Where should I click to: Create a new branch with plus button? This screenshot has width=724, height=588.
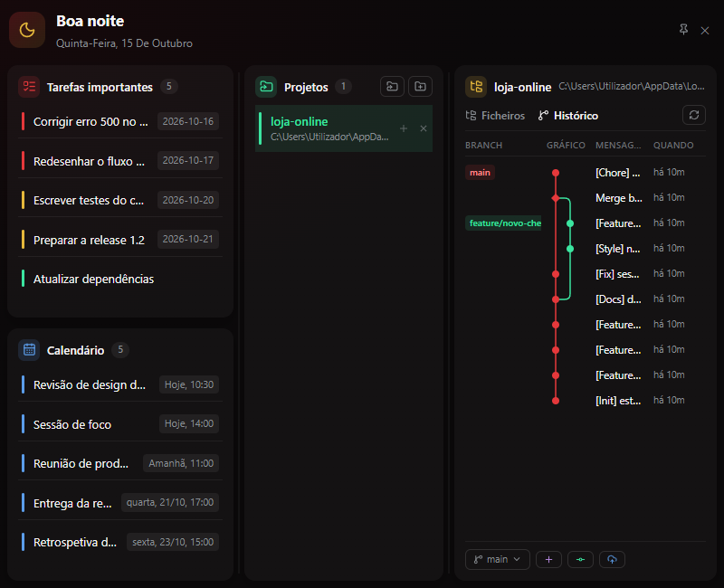(x=548, y=559)
